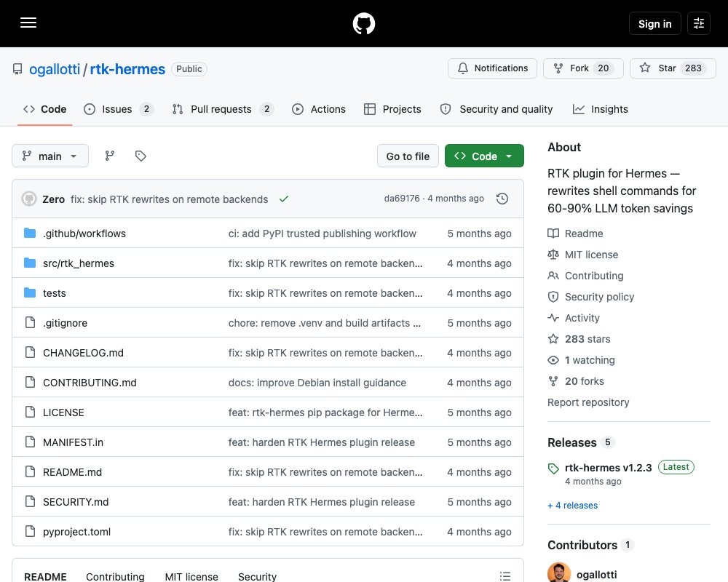This screenshot has width=728, height=582.
Task: Open pyproject.toml file
Action: coord(76,531)
